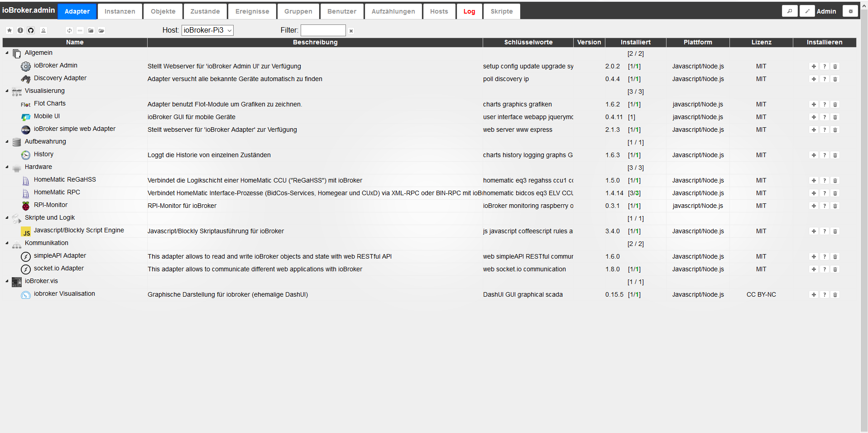Screen dimensions: 868x433
Task: Click the info icon in the adapter toolbar
Action: (x=20, y=30)
